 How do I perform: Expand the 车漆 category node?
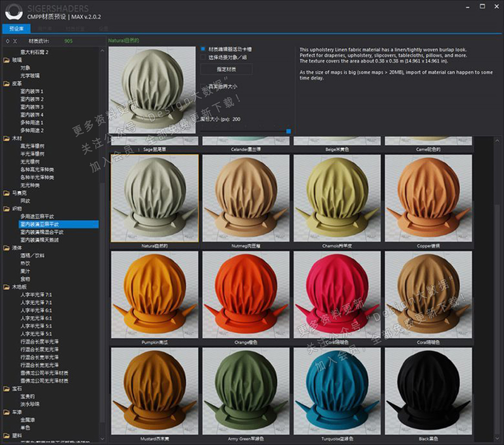pos(17,411)
